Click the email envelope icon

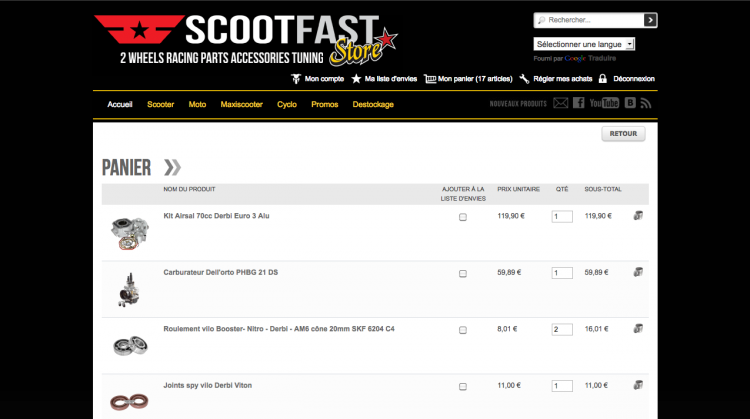click(x=561, y=103)
